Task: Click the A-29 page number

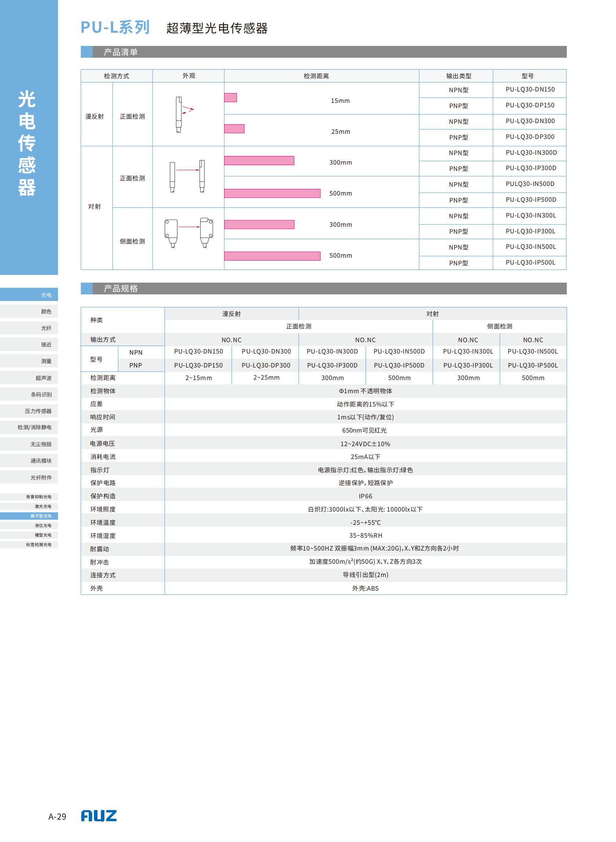Action: [x=57, y=816]
